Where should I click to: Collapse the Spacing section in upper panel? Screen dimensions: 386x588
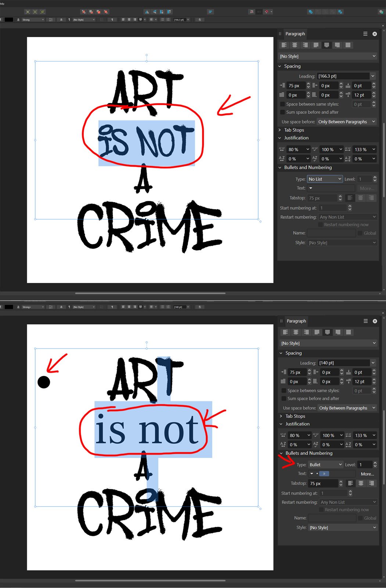tap(280, 66)
